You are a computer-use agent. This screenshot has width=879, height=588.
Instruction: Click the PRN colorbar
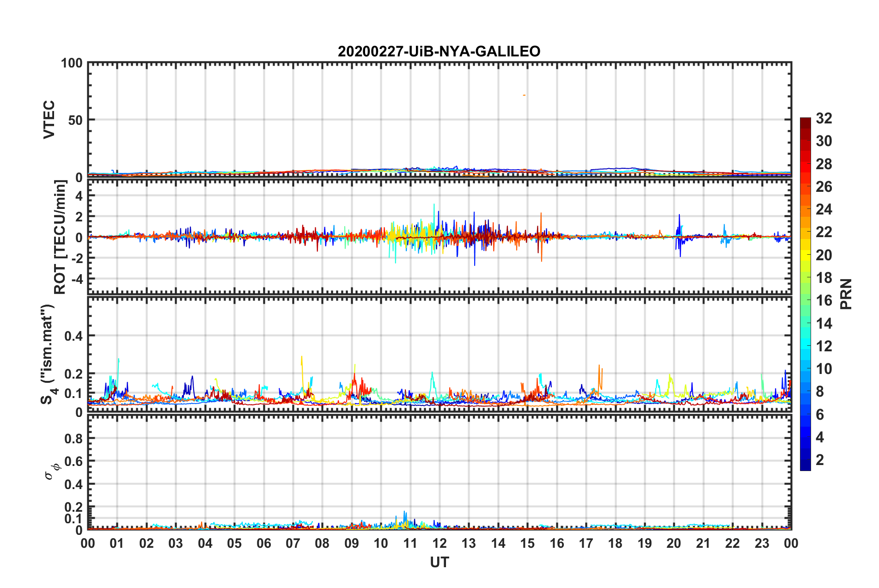click(x=806, y=294)
